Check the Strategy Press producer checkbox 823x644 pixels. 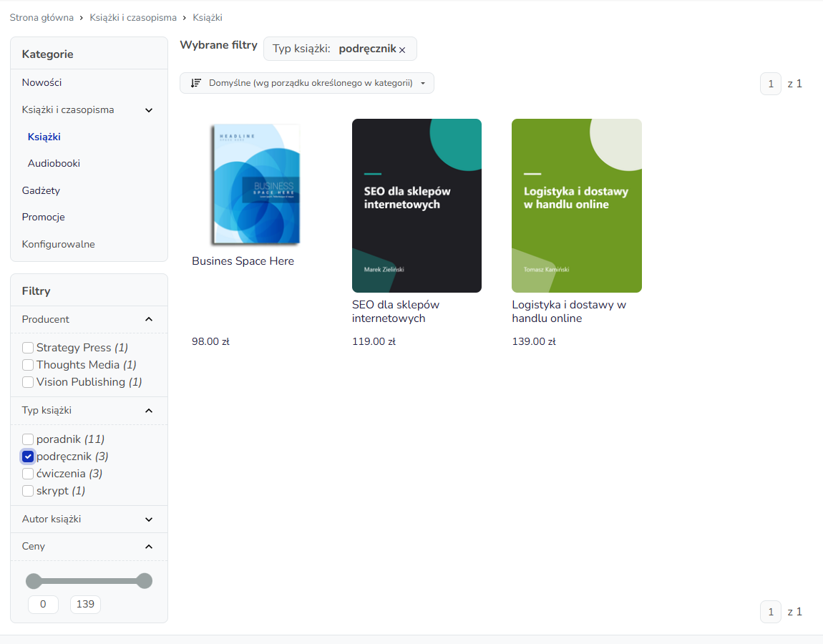tap(28, 348)
